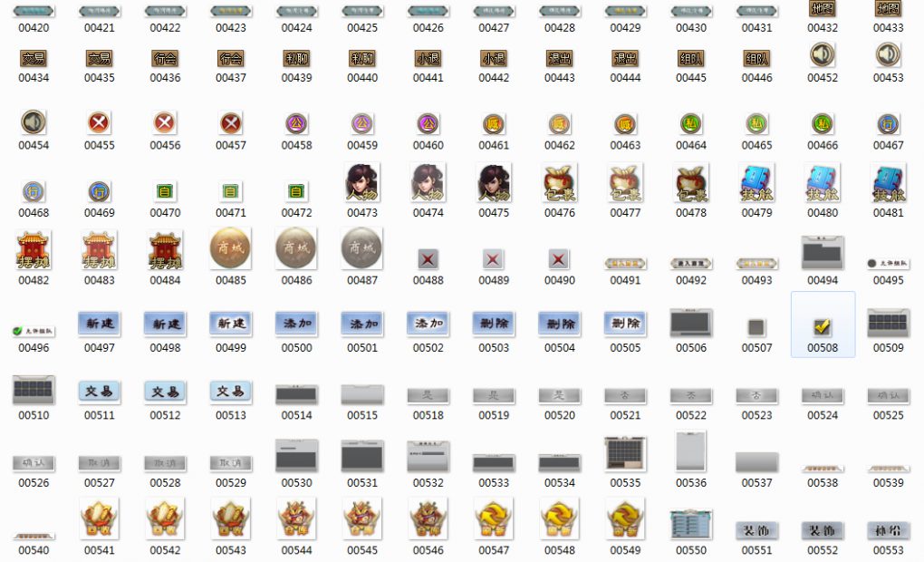Click the green check thumbnail 00496
924x562 pixels.
point(34,332)
